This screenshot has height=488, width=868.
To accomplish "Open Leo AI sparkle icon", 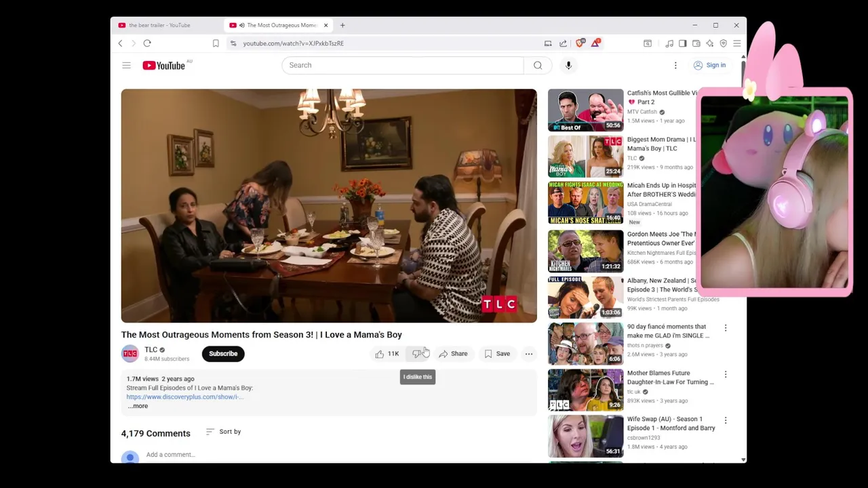I will tap(710, 43).
